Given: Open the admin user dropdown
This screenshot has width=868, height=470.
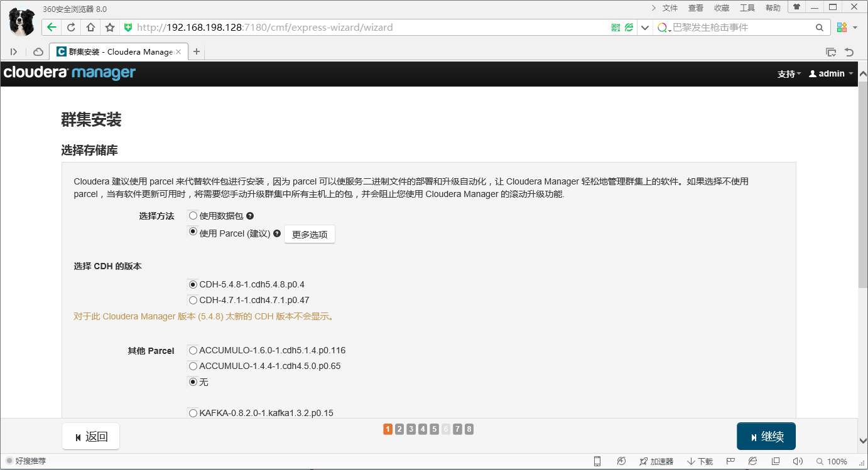Looking at the screenshot, I should [831, 74].
